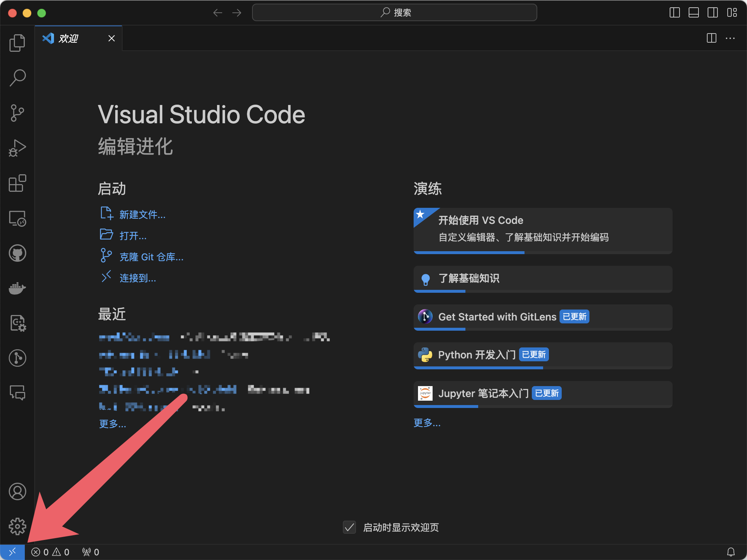
Task: Open Accounts menu icon
Action: tap(17, 491)
